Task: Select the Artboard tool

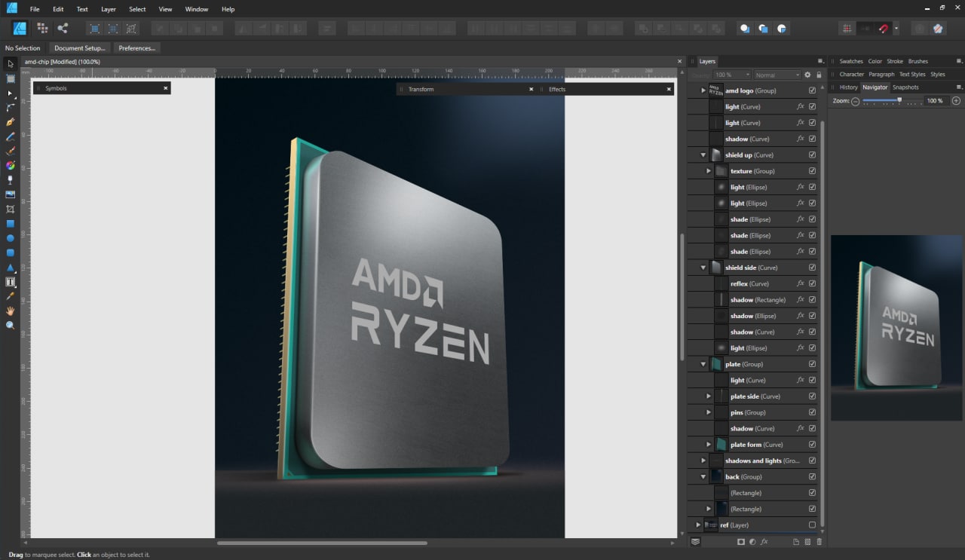Action: [x=11, y=78]
